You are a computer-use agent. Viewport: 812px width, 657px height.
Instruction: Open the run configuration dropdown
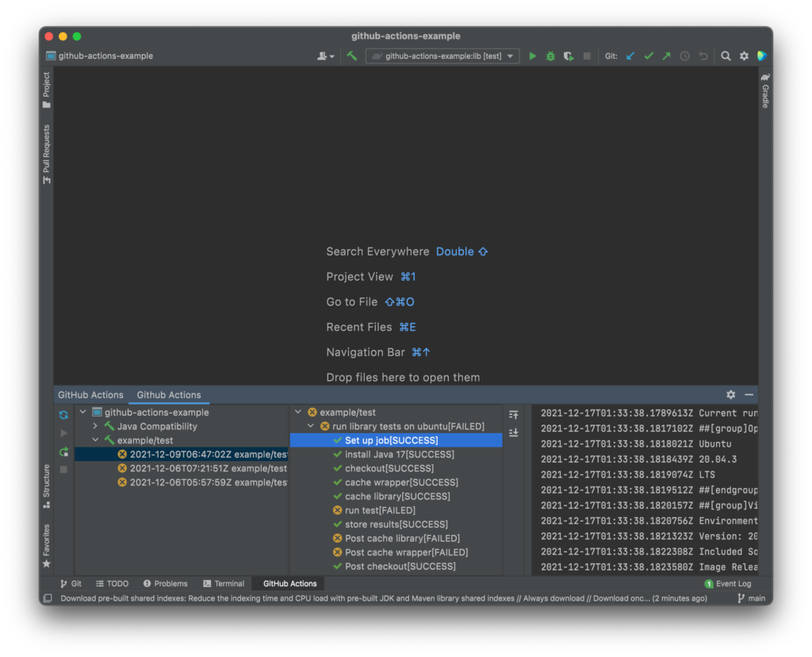(x=442, y=56)
